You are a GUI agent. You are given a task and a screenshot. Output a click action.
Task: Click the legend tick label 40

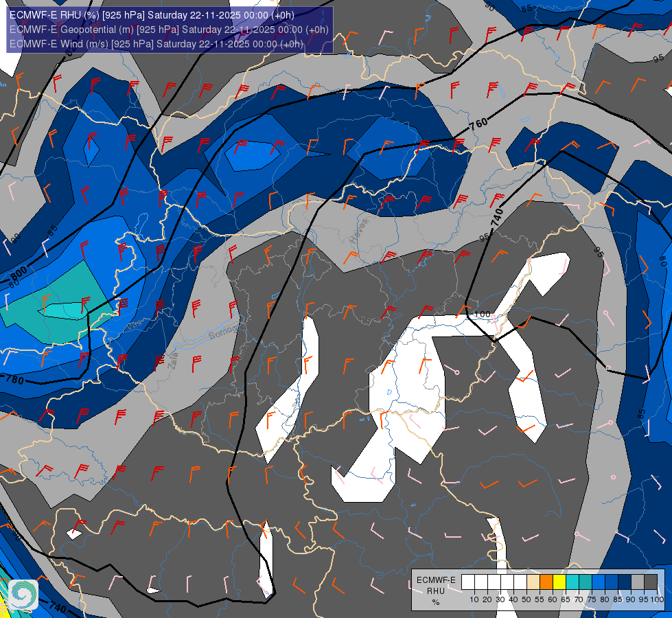[513, 599]
